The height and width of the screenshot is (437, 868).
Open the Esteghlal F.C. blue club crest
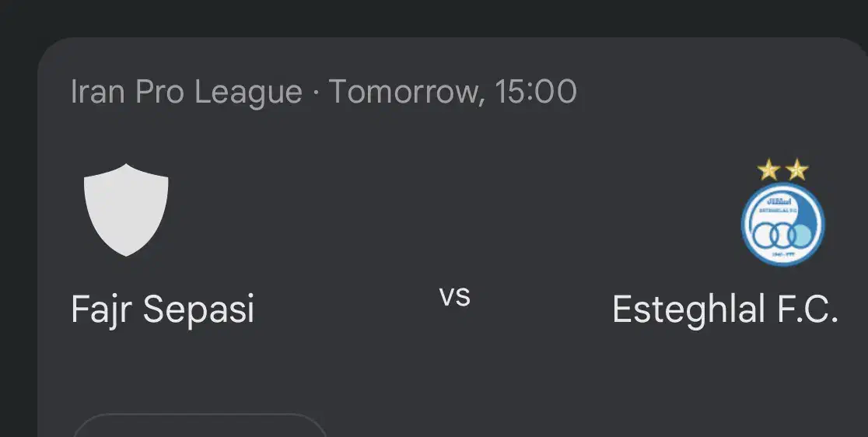782,225
